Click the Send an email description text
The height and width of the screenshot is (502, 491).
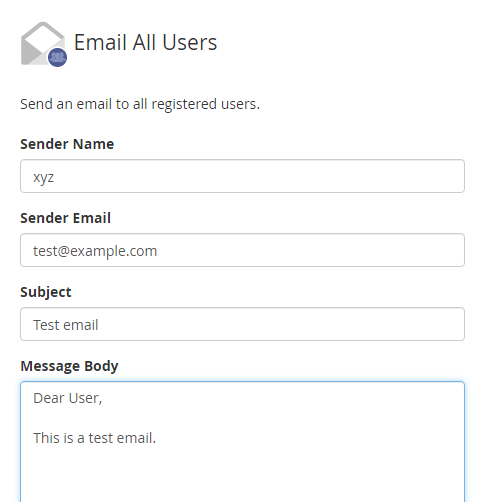pyautogui.click(x=140, y=104)
